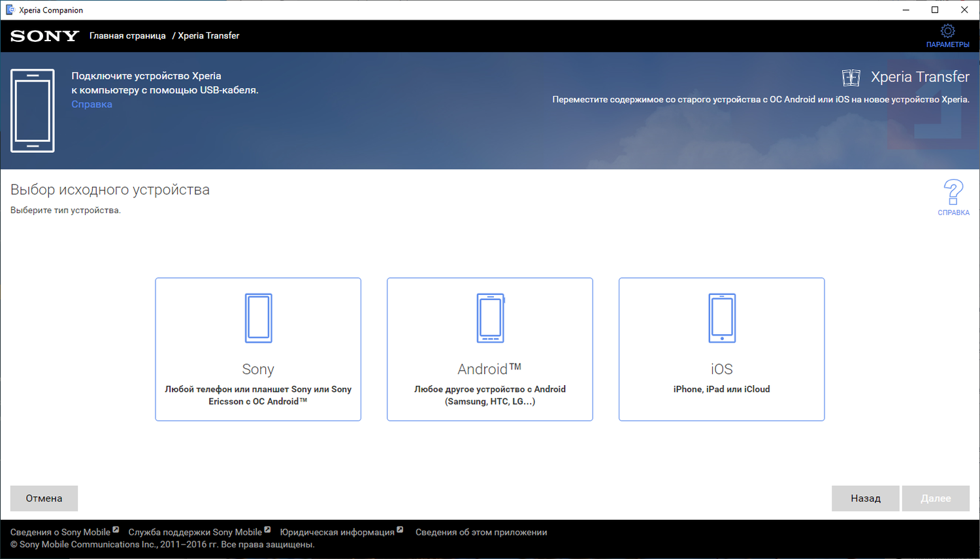980x559 pixels.
Task: Click the iOS title in the third card
Action: click(x=722, y=369)
